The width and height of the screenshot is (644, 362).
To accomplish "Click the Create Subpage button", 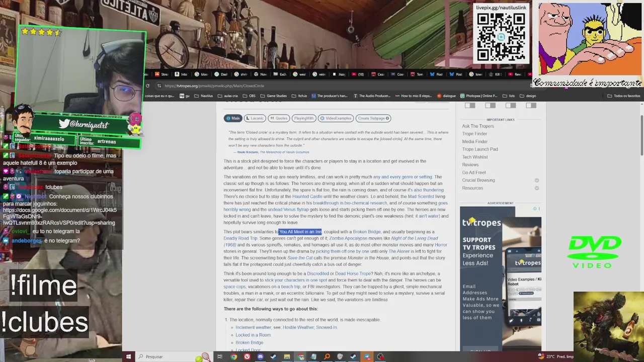I will 373,118.
